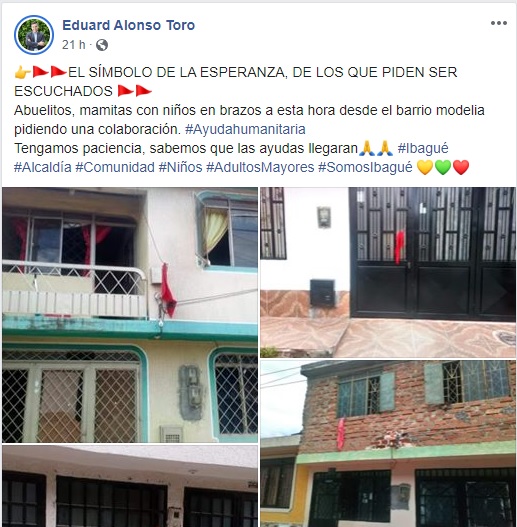Follow the #Comunidad hashtag
The height and width of the screenshot is (527, 517).
click(x=115, y=167)
